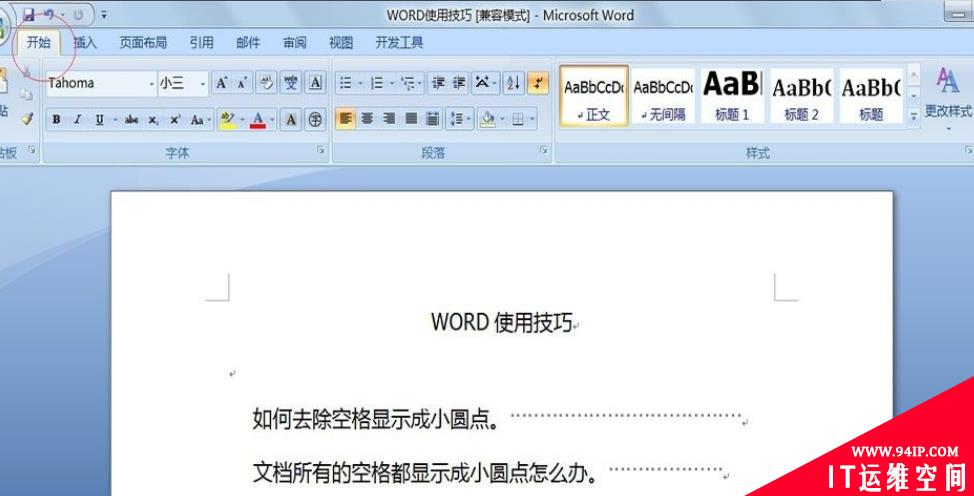Open the Tahoma font name dropdown
Image resolution: width=974 pixels, height=496 pixels.
coord(152,83)
